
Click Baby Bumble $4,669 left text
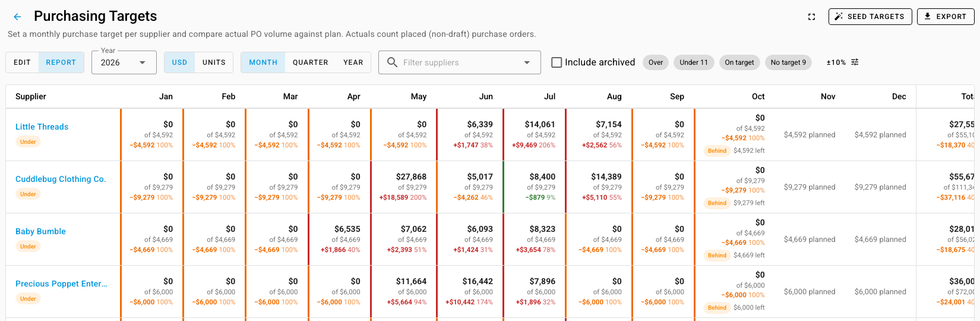coord(749,255)
